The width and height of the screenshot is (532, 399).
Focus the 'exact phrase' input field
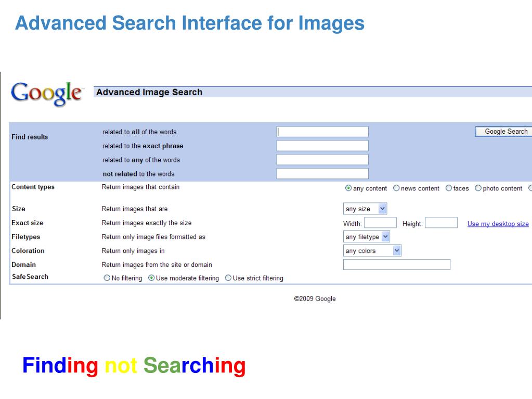click(x=322, y=146)
